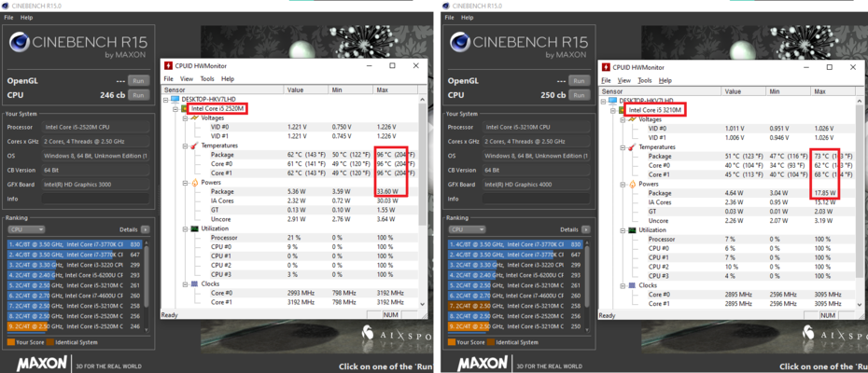
Task: Collapse the Utilization node in the i5 3210M tree
Action: pos(623,229)
